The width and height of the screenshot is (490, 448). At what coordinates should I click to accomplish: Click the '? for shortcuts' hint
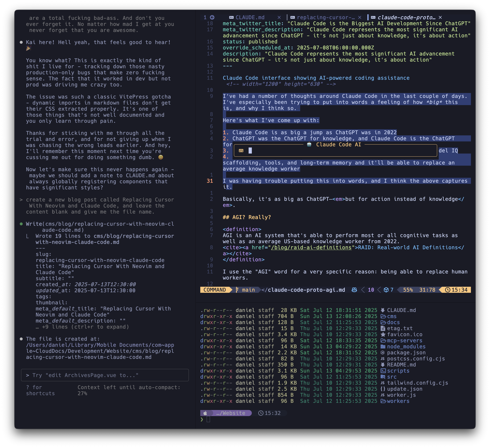click(40, 390)
